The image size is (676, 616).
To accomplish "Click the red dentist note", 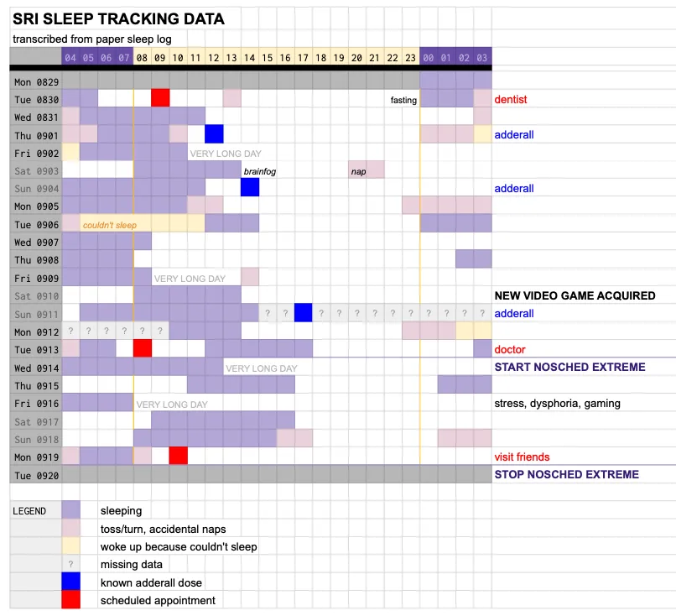I will click(x=511, y=100).
